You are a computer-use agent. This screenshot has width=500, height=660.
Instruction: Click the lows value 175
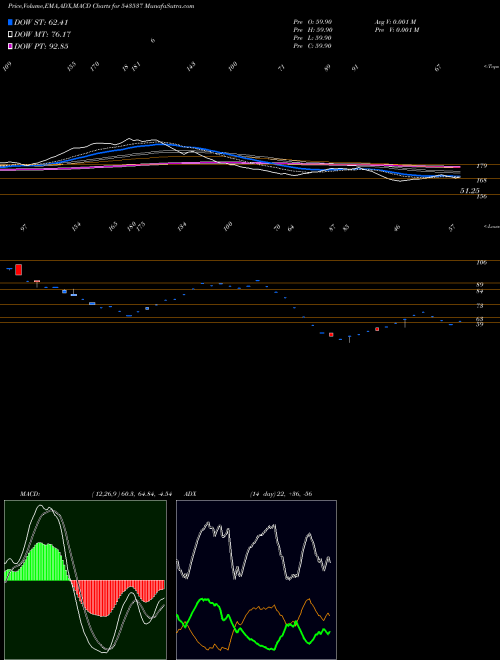point(141,226)
